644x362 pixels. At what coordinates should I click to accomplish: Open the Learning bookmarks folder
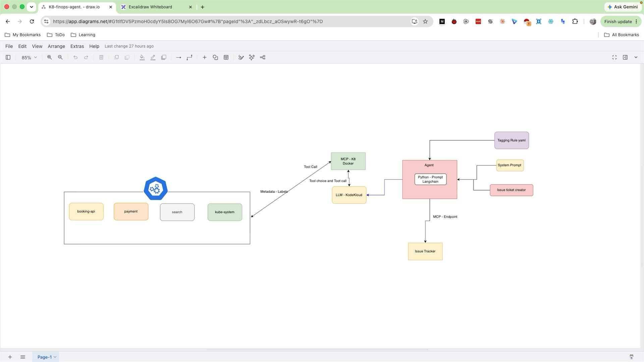pyautogui.click(x=83, y=35)
